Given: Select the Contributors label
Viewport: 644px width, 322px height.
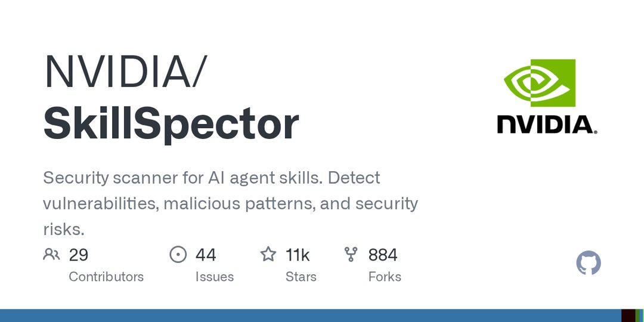Looking at the screenshot, I should (106, 277).
